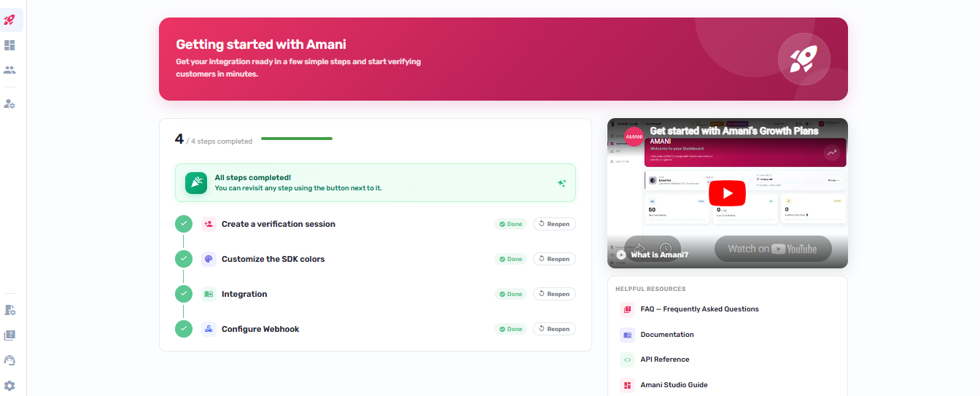The image size is (980, 396).
Task: Reopen the Configure Webhook step
Action: pyautogui.click(x=554, y=329)
